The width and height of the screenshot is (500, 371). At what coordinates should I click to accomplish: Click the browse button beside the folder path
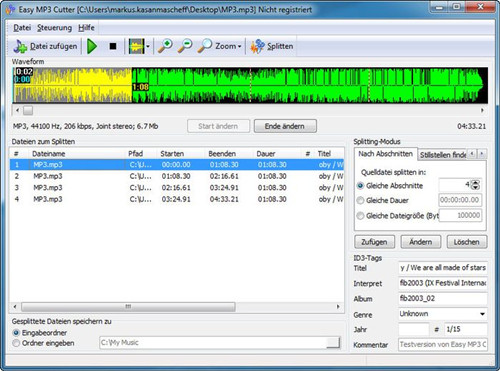pyautogui.click(x=333, y=343)
